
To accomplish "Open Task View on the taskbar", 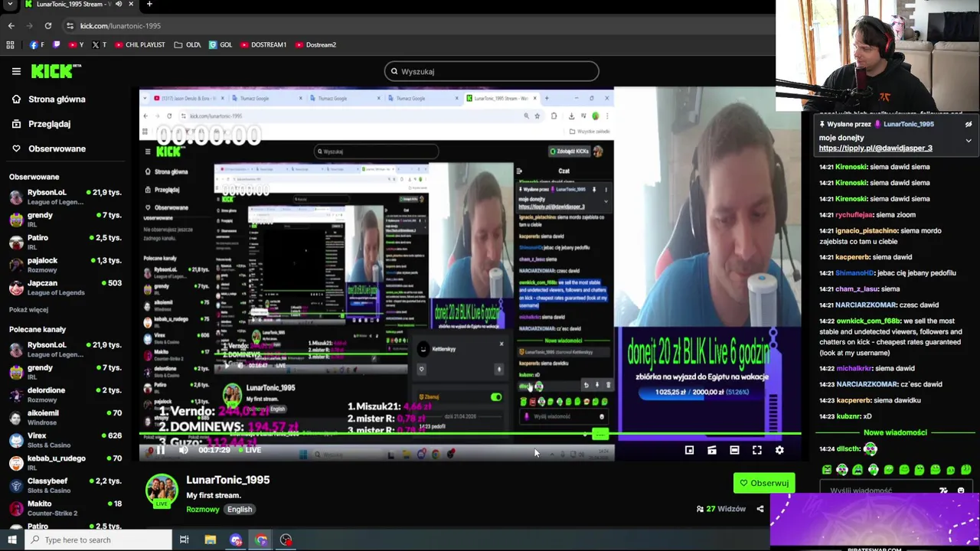I will [184, 540].
